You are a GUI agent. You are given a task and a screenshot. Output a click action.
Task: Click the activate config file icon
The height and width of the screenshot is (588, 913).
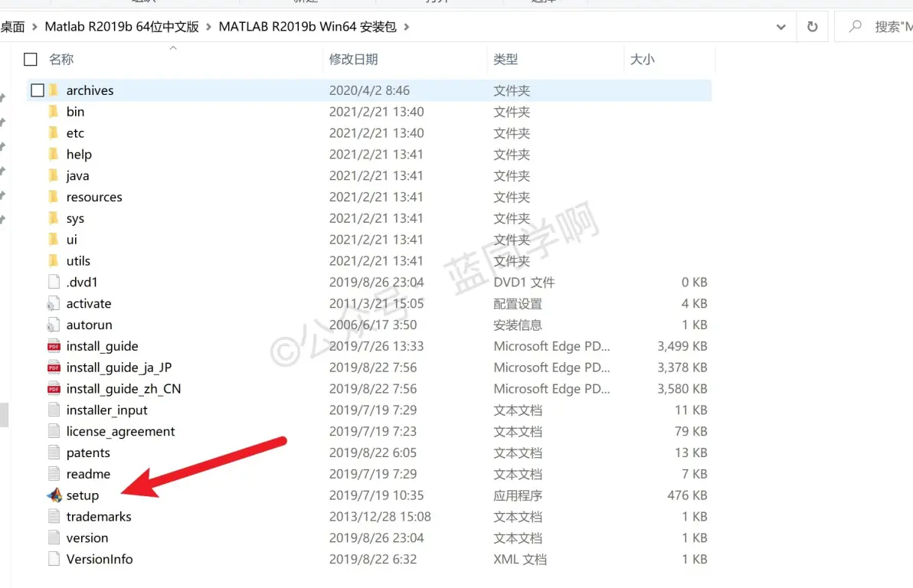[54, 303]
